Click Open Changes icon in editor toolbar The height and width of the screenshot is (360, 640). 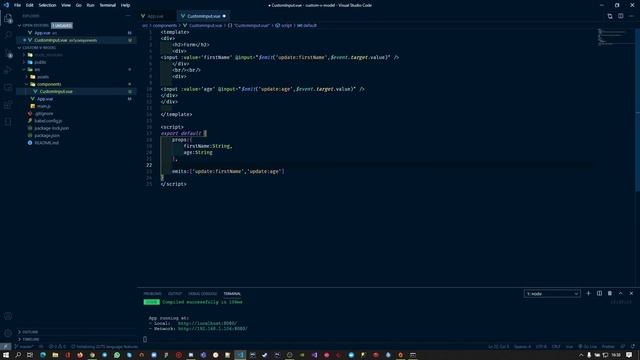610,16
